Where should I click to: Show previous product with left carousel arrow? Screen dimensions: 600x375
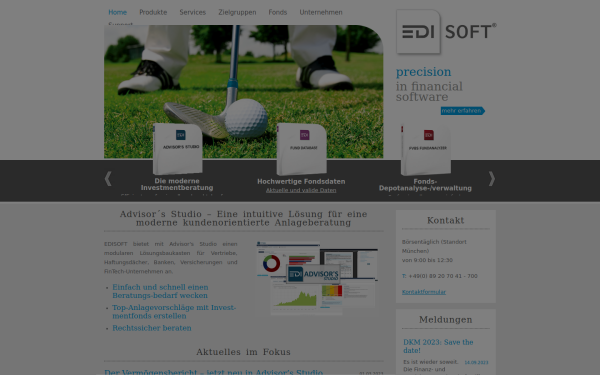(108, 179)
